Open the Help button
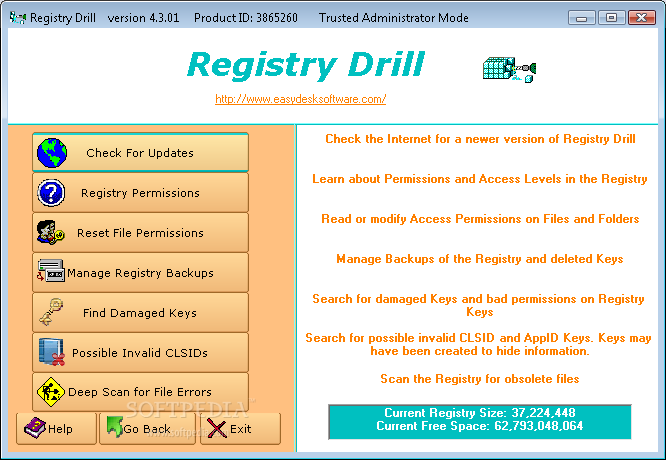The height and width of the screenshot is (460, 666). (56, 429)
